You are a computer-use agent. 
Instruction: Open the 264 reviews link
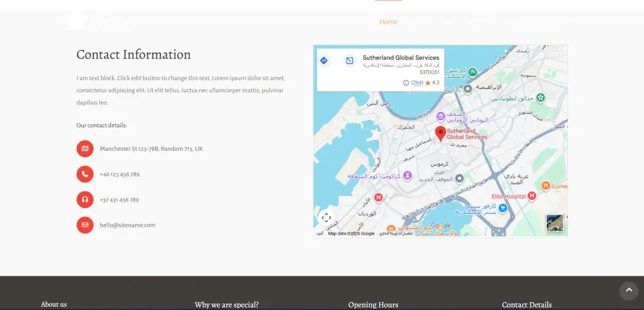(x=417, y=82)
